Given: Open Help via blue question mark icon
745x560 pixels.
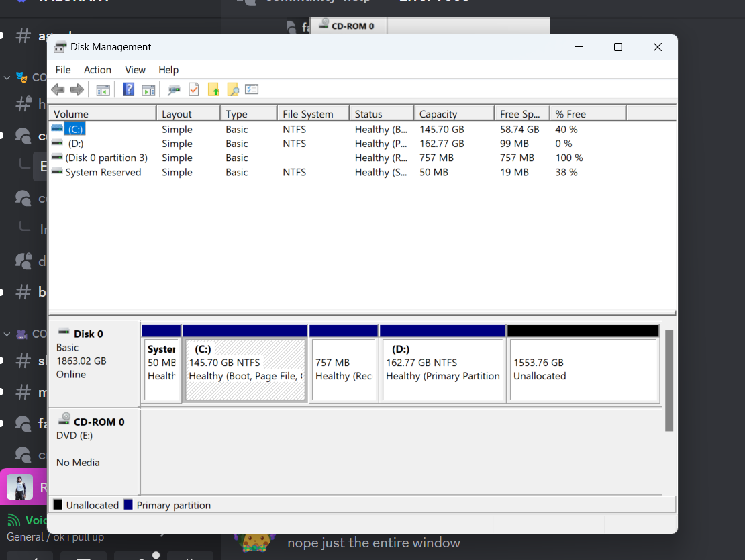Looking at the screenshot, I should click(x=129, y=89).
